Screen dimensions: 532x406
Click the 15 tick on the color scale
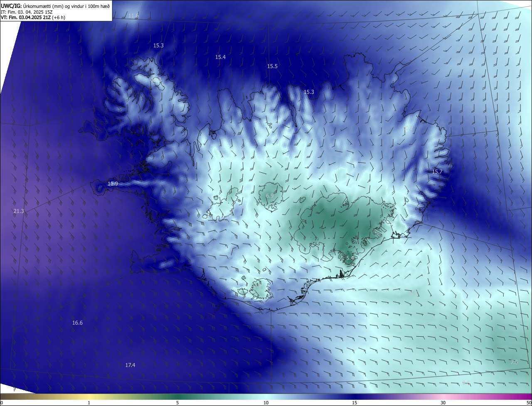coord(355,403)
